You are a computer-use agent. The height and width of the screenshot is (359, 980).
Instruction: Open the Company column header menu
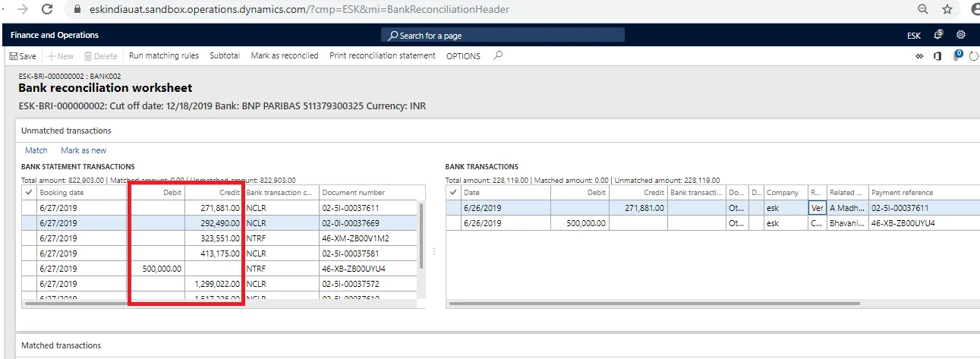785,193
